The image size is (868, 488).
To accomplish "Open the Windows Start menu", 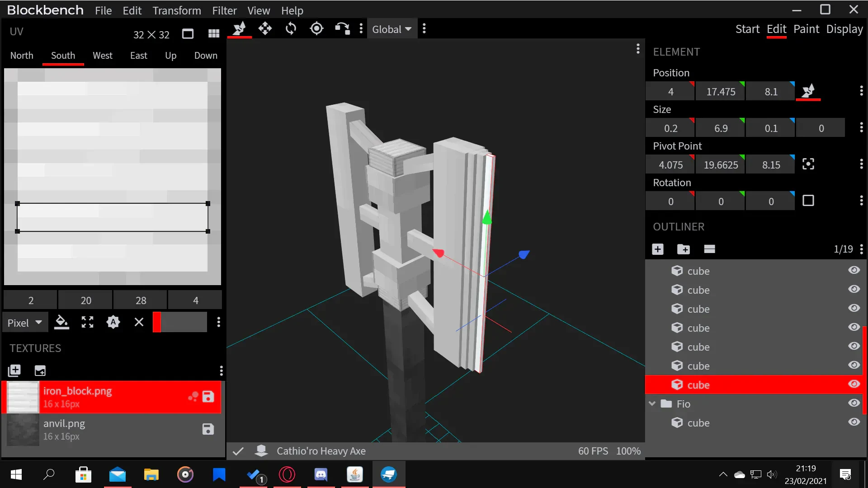I will tap(16, 474).
